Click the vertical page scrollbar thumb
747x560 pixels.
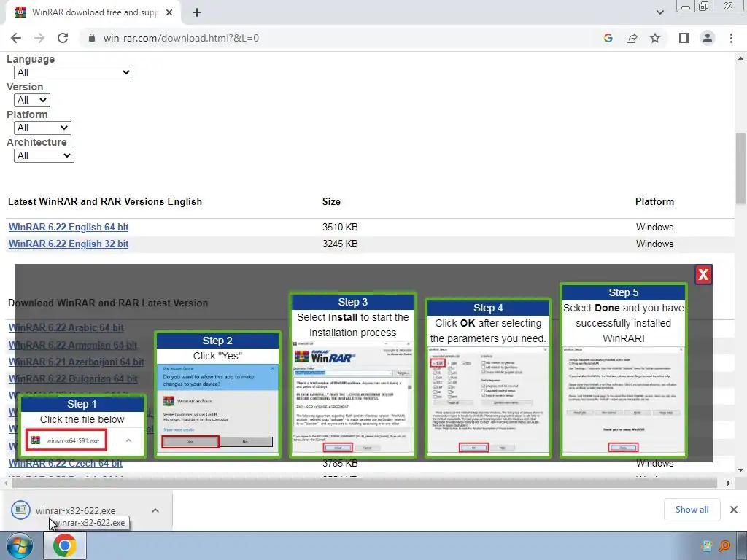pyautogui.click(x=741, y=168)
